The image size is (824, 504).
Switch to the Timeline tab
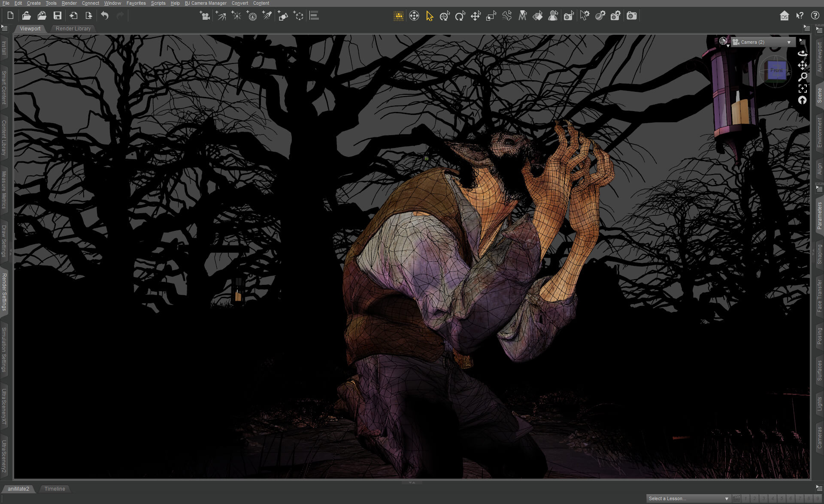pyautogui.click(x=55, y=489)
